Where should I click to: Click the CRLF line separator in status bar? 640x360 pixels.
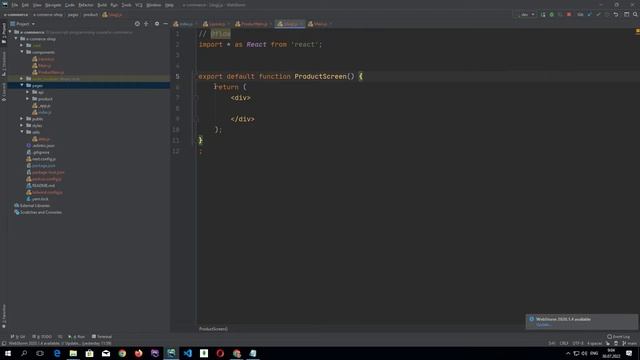coord(564,344)
